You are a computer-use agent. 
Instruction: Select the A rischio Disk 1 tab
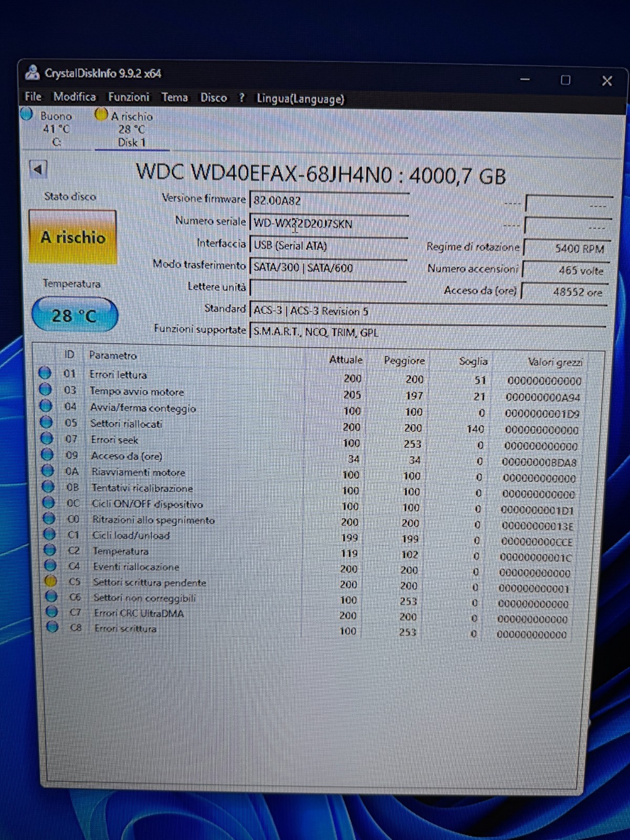coord(131,129)
